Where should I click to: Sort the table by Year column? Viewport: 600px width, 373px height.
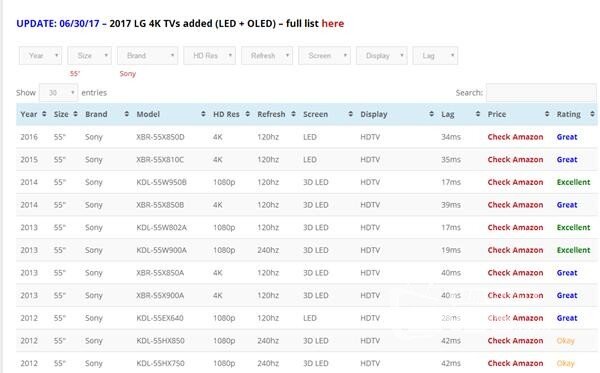(x=33, y=114)
